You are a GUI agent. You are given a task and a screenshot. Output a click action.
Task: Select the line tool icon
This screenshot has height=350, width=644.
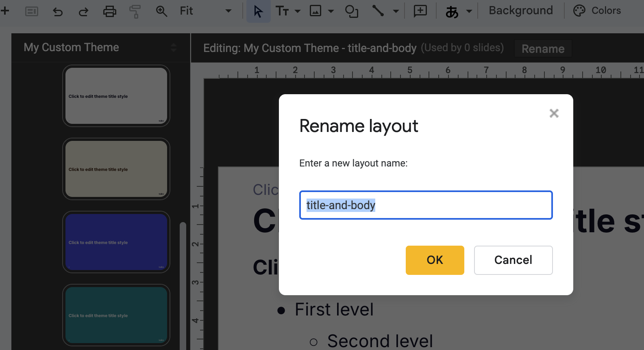click(378, 11)
